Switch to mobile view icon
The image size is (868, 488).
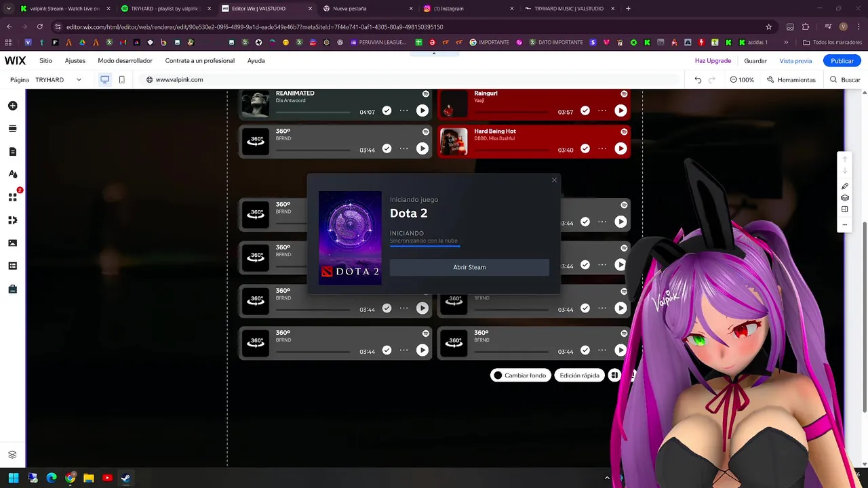point(122,79)
